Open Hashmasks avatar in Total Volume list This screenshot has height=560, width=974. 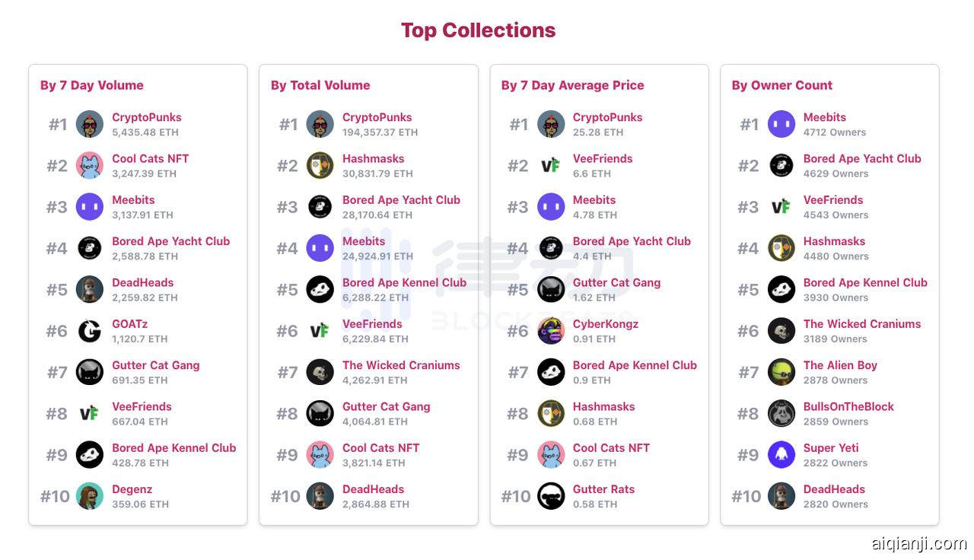[320, 165]
